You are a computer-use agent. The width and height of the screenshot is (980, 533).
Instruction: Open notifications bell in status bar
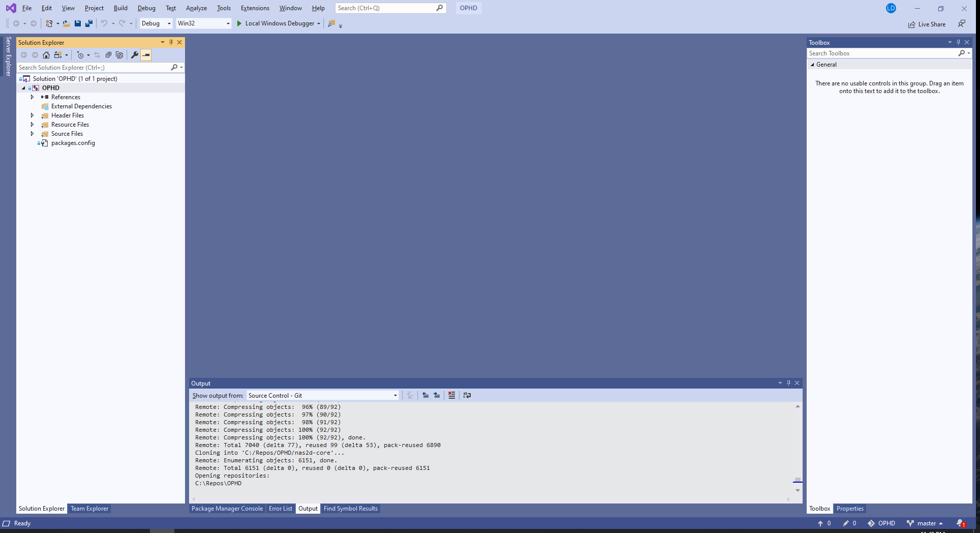click(x=960, y=523)
